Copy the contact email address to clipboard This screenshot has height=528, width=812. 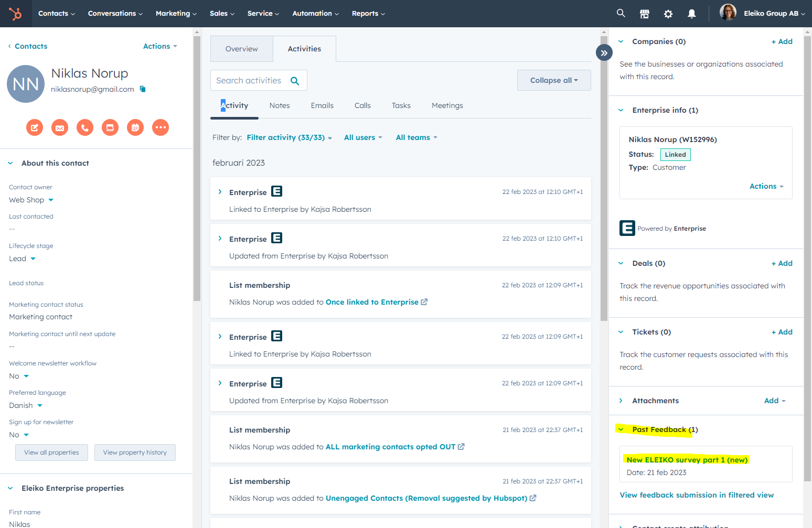143,89
